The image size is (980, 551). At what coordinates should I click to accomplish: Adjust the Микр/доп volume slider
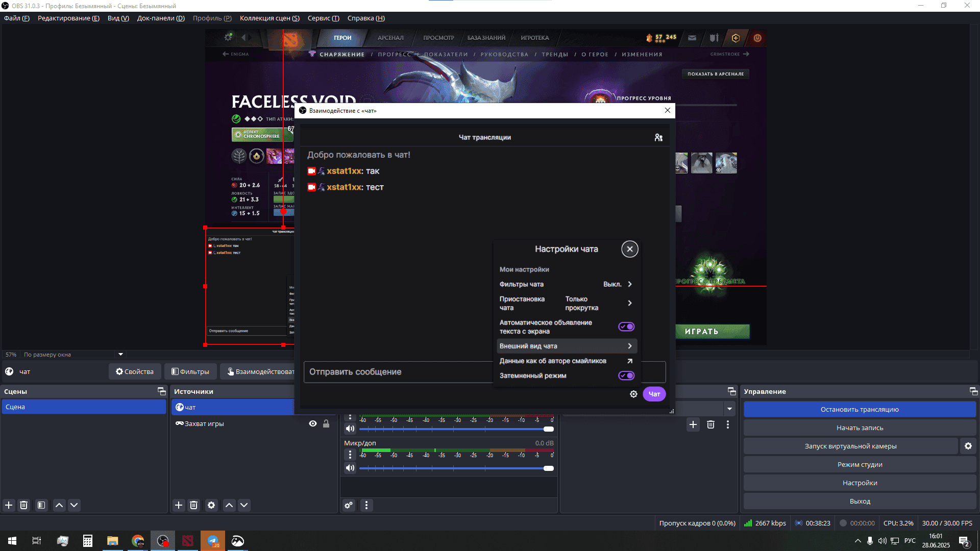tap(549, 468)
